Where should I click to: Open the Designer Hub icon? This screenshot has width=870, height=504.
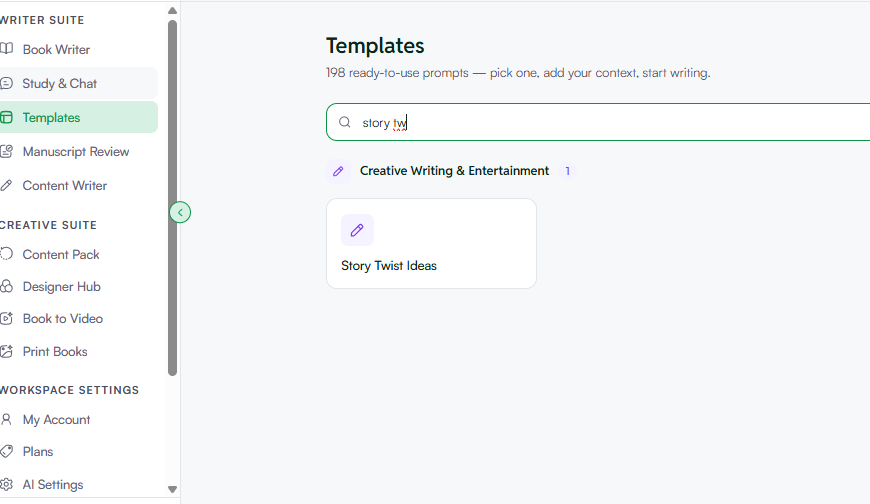pyautogui.click(x=6, y=286)
